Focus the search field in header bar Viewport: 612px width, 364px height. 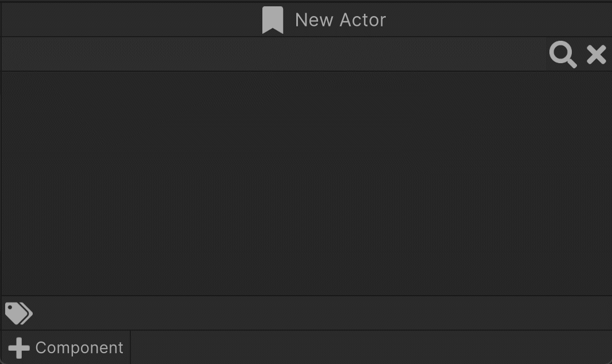click(x=273, y=54)
